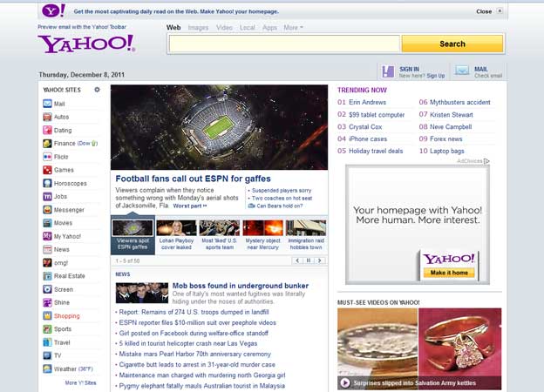Click the Make it home button

[450, 273]
